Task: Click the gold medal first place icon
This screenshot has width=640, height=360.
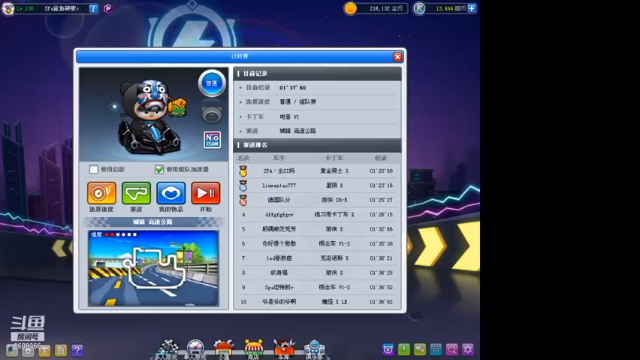Action: click(x=243, y=171)
